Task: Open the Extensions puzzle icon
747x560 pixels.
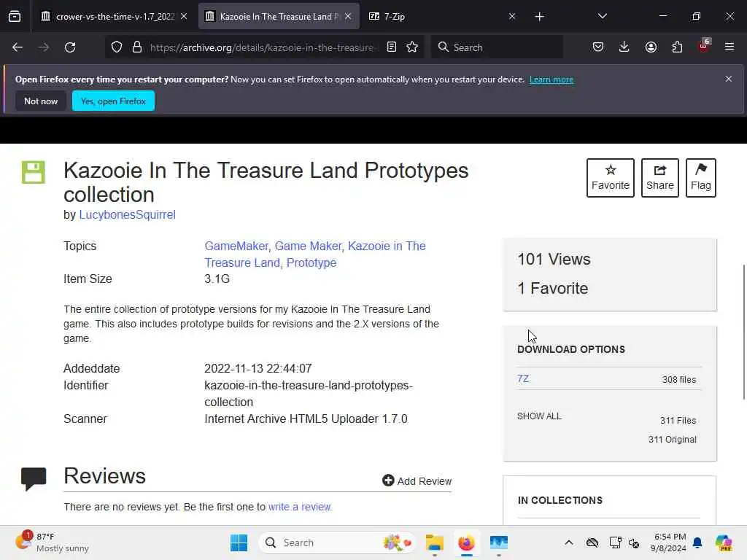Action: click(677, 47)
